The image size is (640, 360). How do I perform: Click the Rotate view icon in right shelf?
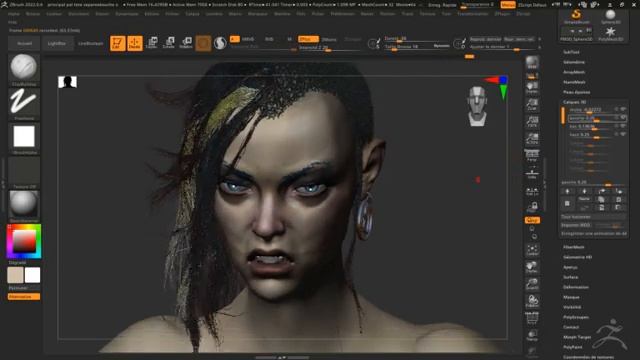tap(532, 301)
